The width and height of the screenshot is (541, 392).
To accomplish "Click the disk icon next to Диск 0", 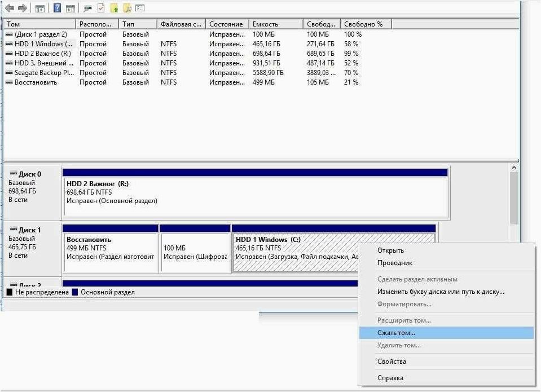I will point(14,173).
